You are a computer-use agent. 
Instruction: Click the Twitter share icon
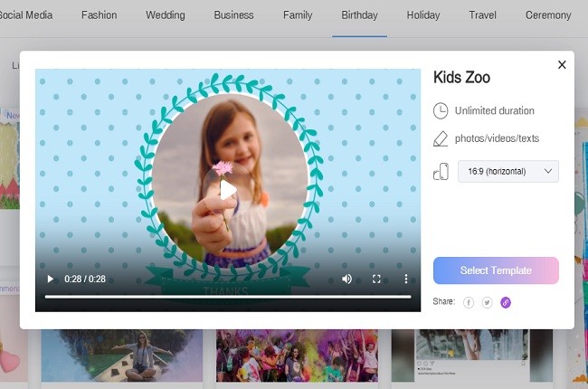(487, 302)
